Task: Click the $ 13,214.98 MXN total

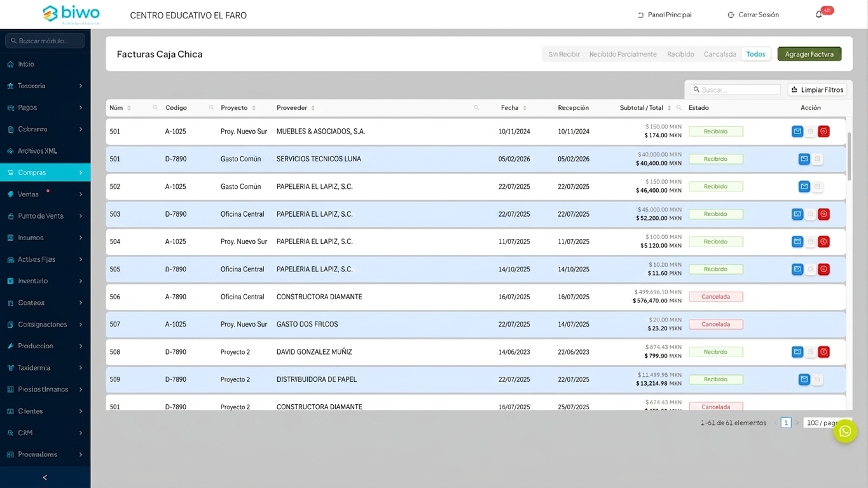Action: point(659,384)
